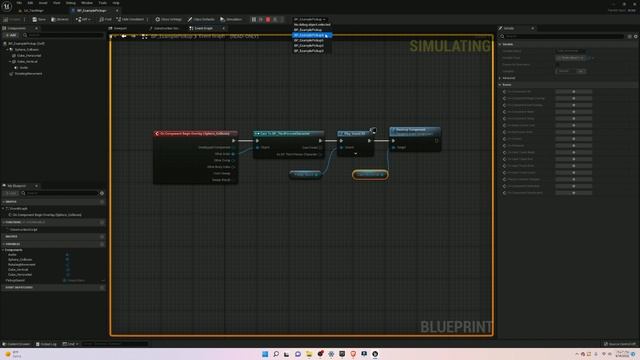
Task: Click the Simulation toolbar button
Action: pyautogui.click(x=231, y=19)
